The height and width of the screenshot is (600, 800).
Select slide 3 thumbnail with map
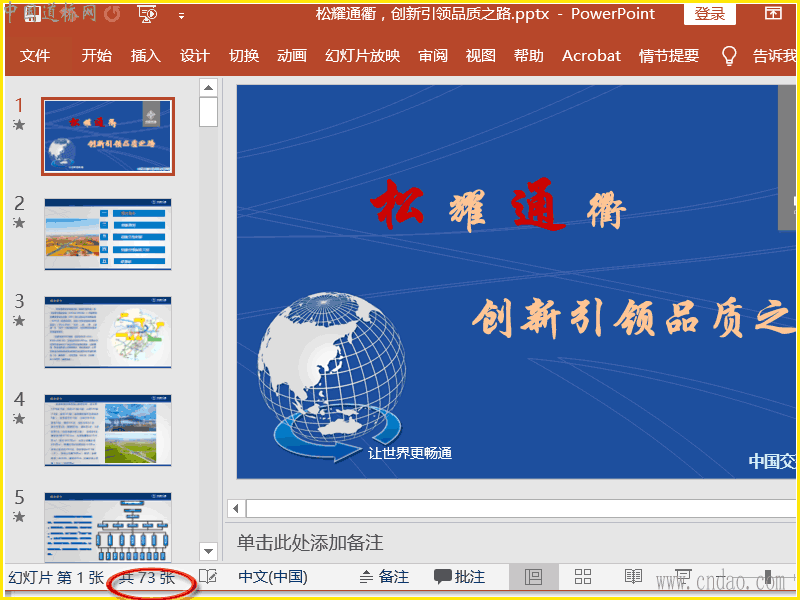[x=108, y=332]
